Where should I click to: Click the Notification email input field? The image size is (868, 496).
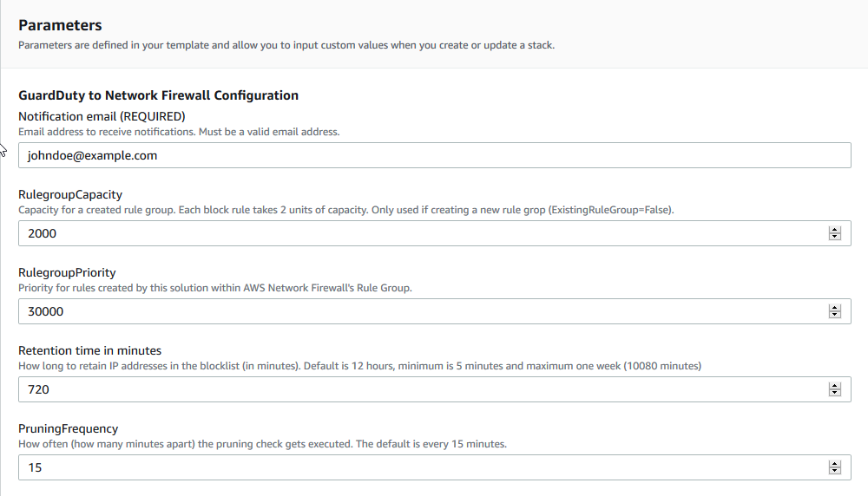[435, 155]
